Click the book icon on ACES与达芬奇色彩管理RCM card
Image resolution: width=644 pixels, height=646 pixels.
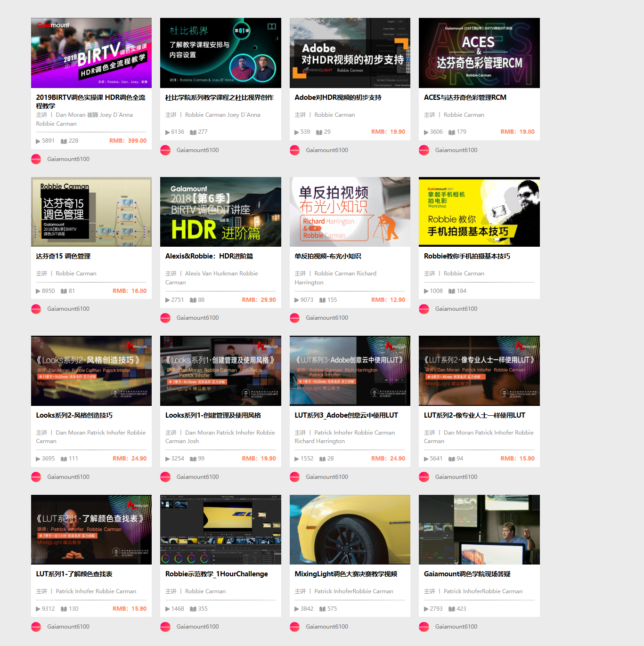451,132
